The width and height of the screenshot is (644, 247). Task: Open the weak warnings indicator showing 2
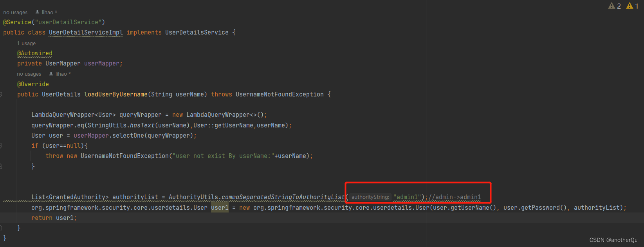[x=614, y=6]
